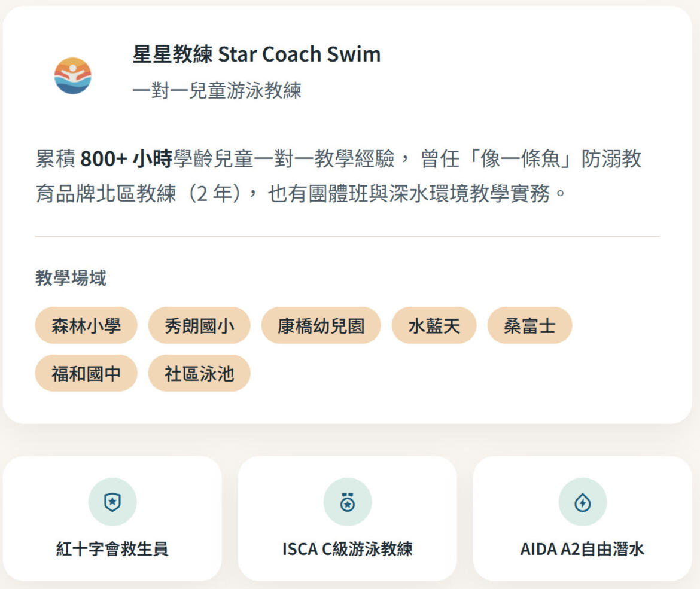The height and width of the screenshot is (589, 700).
Task: Pick the 水藍天 venue tag
Action: pos(434,326)
